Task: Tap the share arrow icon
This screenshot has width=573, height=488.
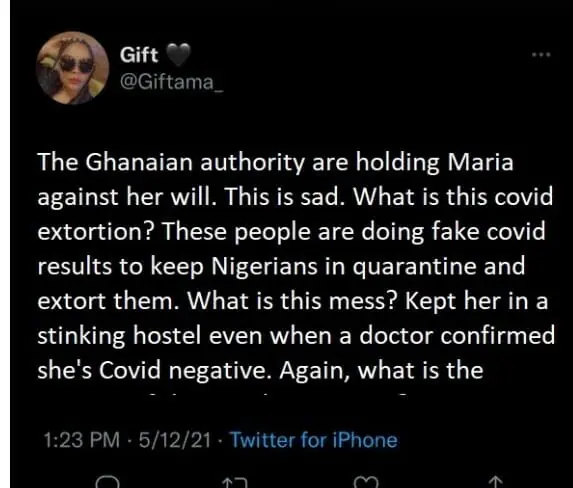Action: (x=495, y=482)
